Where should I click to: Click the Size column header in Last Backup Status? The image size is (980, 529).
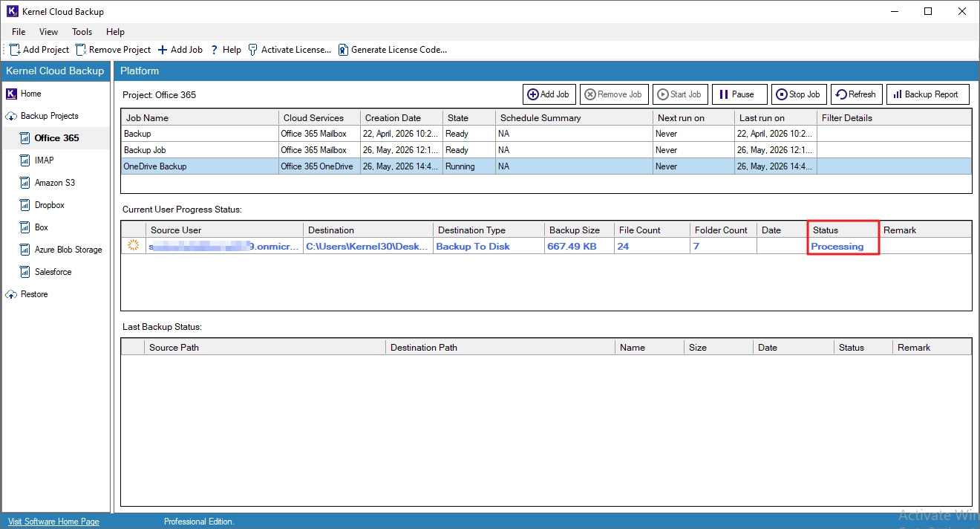coord(719,347)
